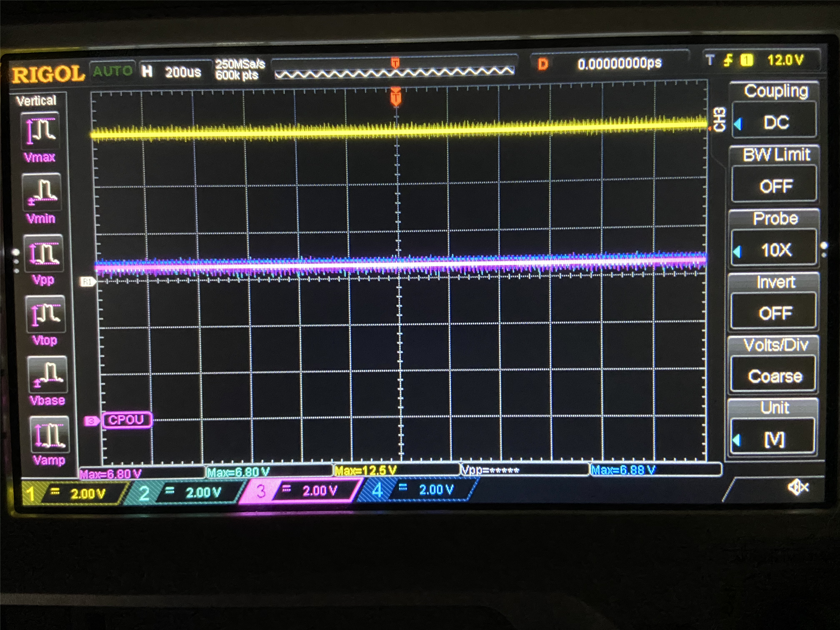Toggle Volts/Div Coarse setting
Screen dimensions: 840x630
(773, 376)
